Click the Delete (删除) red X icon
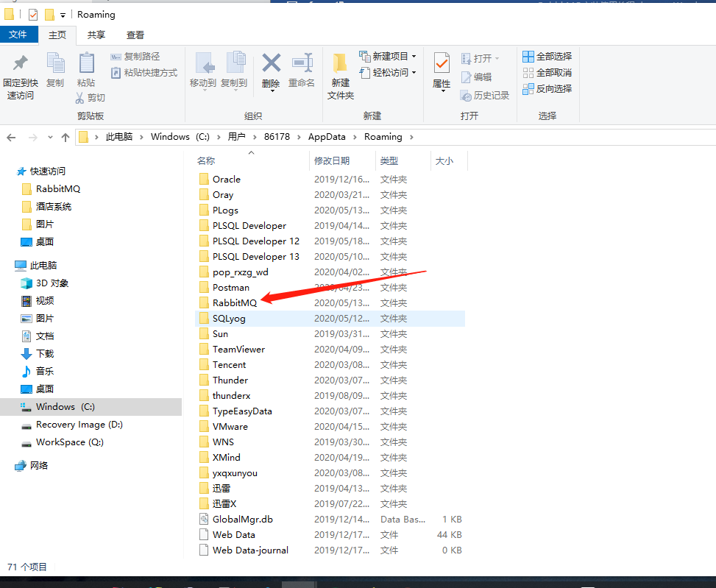The image size is (716, 588). pos(271,71)
